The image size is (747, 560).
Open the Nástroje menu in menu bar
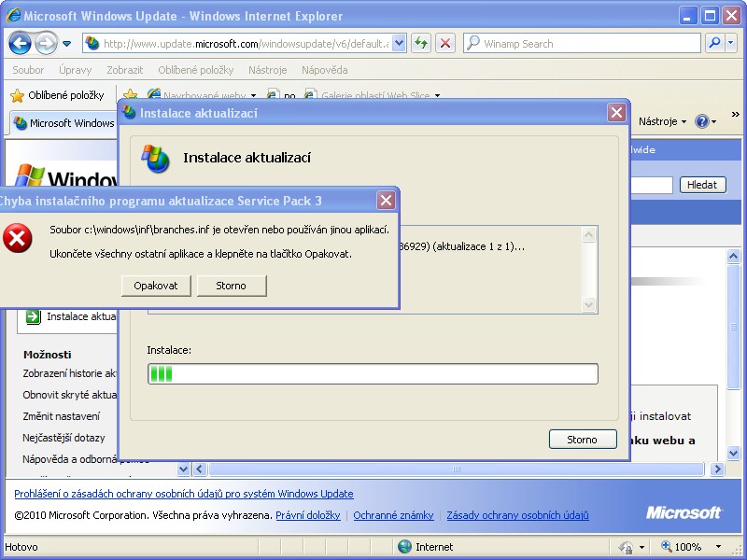(x=268, y=70)
